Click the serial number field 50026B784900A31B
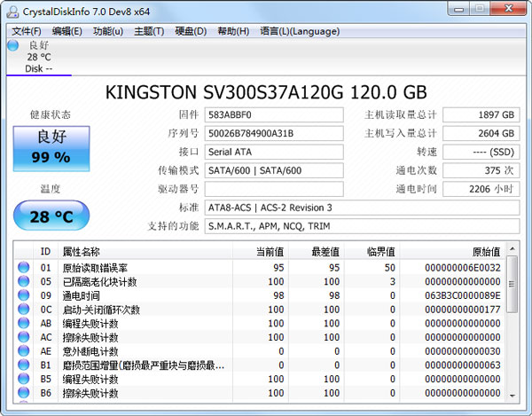This screenshot has width=532, height=416. (274, 133)
